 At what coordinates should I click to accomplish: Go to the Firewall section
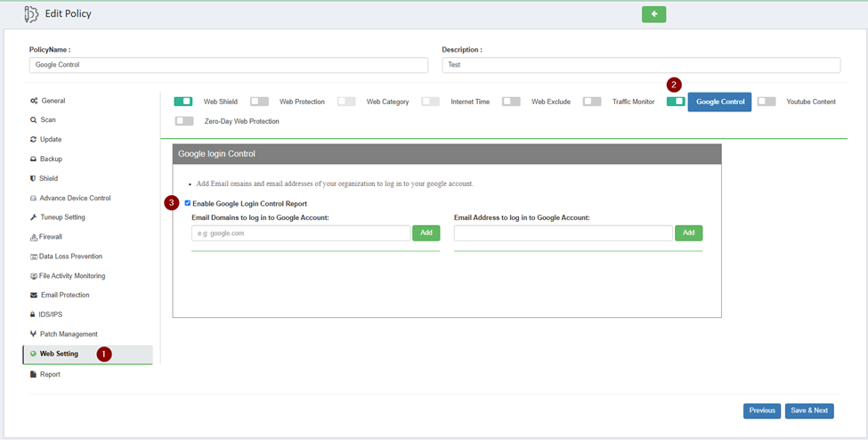click(x=51, y=237)
